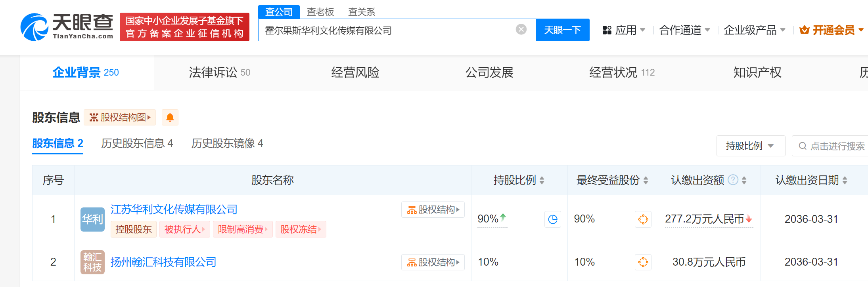
Task: Sort by 最终受益股份 column arrows
Action: (646, 181)
